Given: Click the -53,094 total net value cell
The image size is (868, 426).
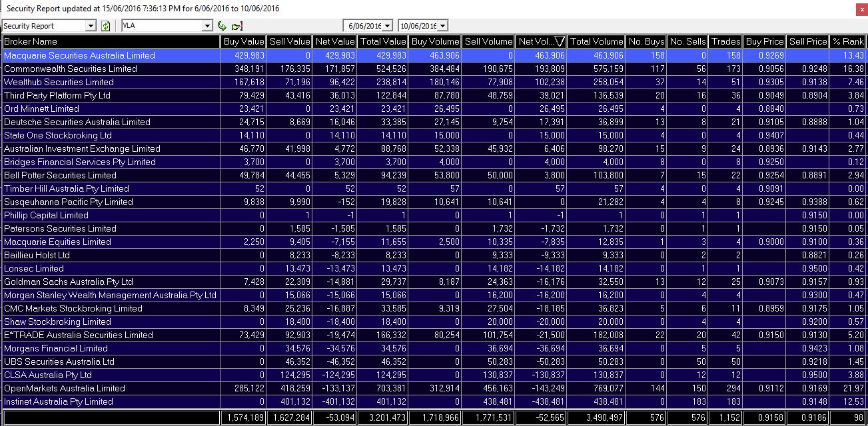Looking at the screenshot, I should (x=334, y=417).
